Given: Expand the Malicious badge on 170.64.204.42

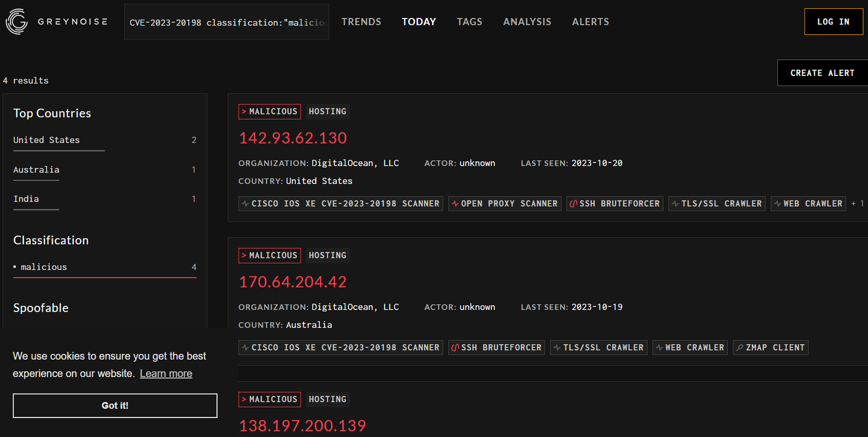Looking at the screenshot, I should tap(270, 255).
